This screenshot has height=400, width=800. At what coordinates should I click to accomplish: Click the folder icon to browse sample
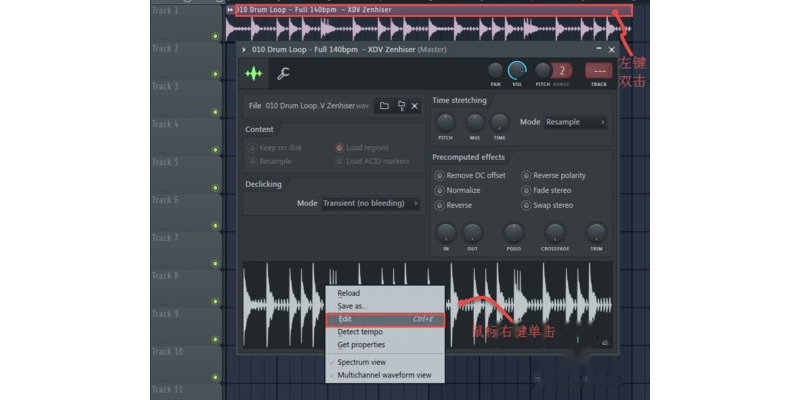384,106
